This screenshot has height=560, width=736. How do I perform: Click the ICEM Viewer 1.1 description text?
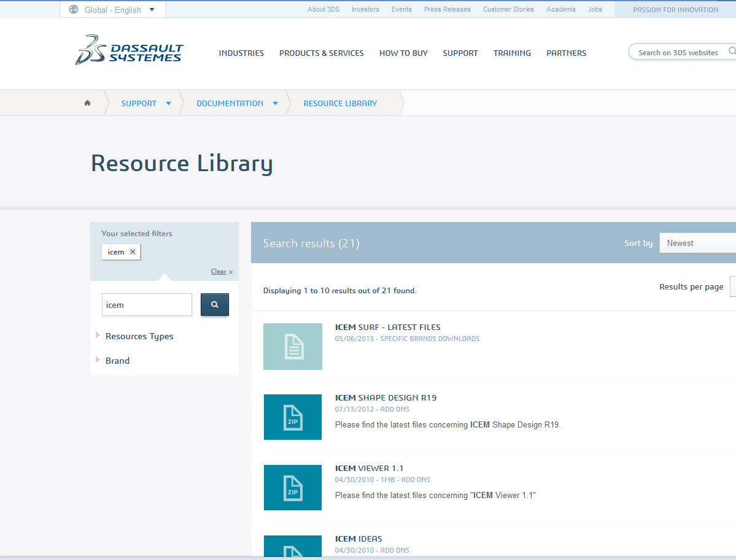[x=436, y=495]
